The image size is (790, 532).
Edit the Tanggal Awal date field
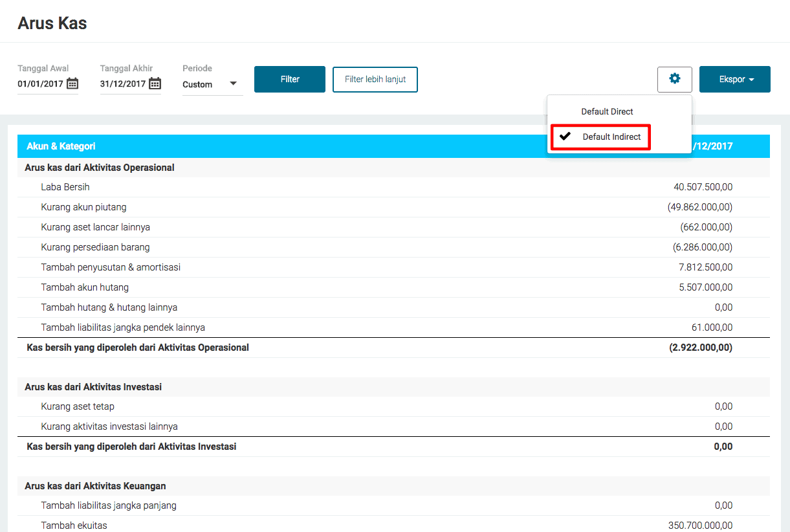point(41,84)
